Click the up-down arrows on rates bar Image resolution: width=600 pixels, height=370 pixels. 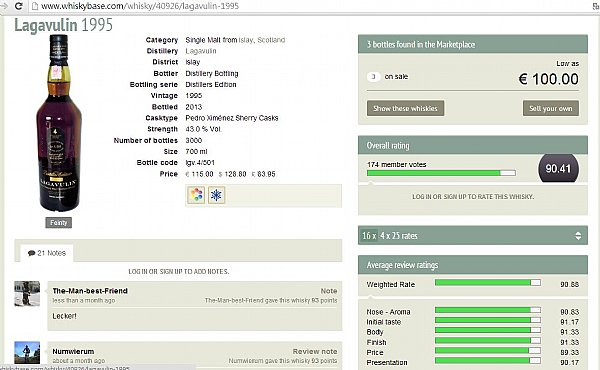[x=578, y=236]
